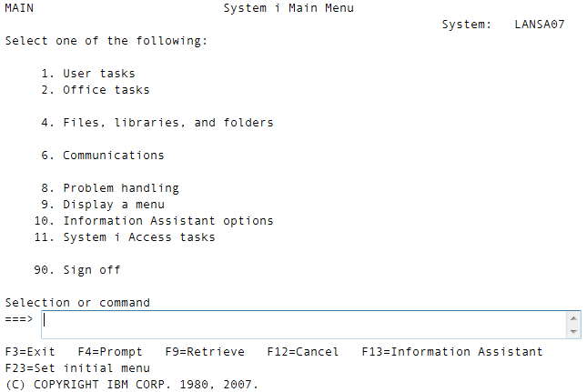Click the command field scroll up arrow
Viewport: 587px width, 392px height.
tap(573, 317)
